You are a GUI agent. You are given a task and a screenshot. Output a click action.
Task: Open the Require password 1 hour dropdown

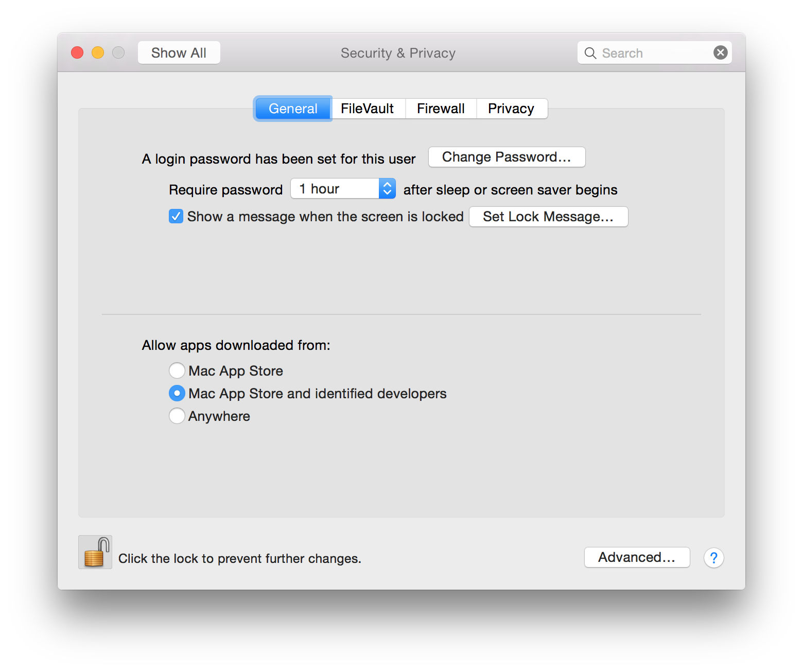tap(343, 188)
